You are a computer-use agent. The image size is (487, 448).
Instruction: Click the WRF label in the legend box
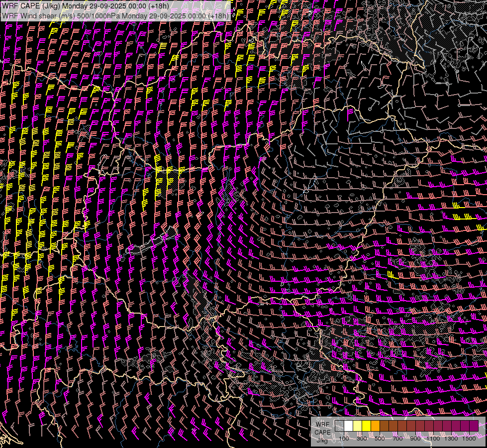coord(322,425)
